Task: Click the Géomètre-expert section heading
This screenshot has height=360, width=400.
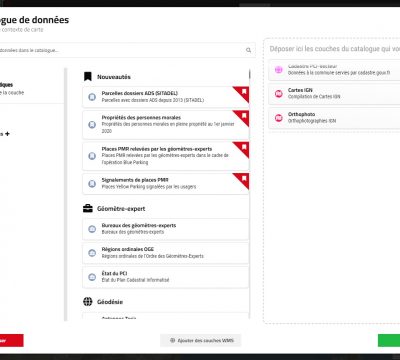Action: coord(121,209)
